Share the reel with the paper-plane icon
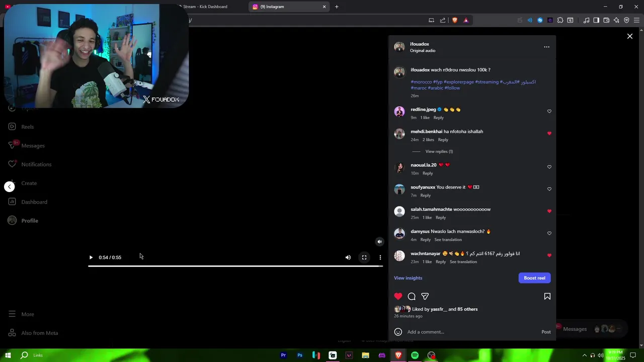The image size is (644, 362). (x=425, y=296)
